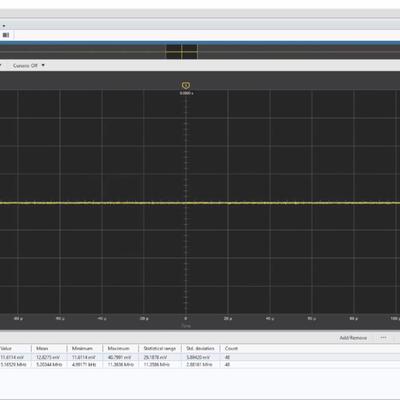The image size is (400, 400).
Task: Click the Std. deviation column header
Action: click(200, 348)
